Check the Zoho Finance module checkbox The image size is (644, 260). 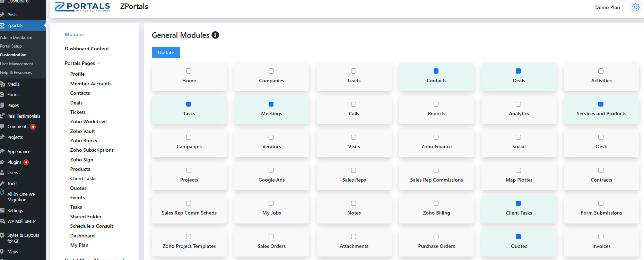pyautogui.click(x=436, y=137)
